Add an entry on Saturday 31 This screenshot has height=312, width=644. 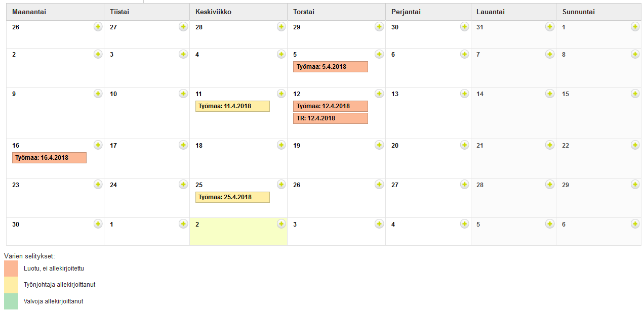pyautogui.click(x=550, y=27)
